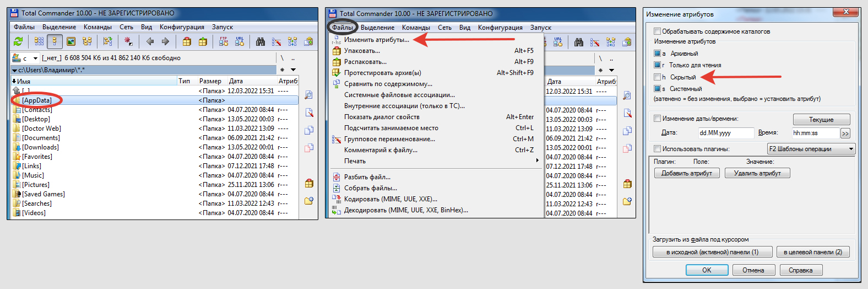Click the green Refresh icon in left toolbar

[x=18, y=41]
